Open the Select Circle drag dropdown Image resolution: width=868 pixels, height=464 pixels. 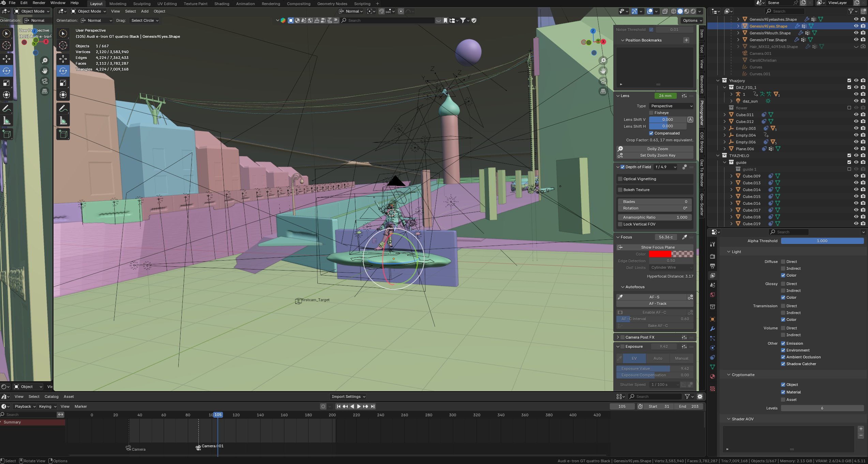click(145, 20)
